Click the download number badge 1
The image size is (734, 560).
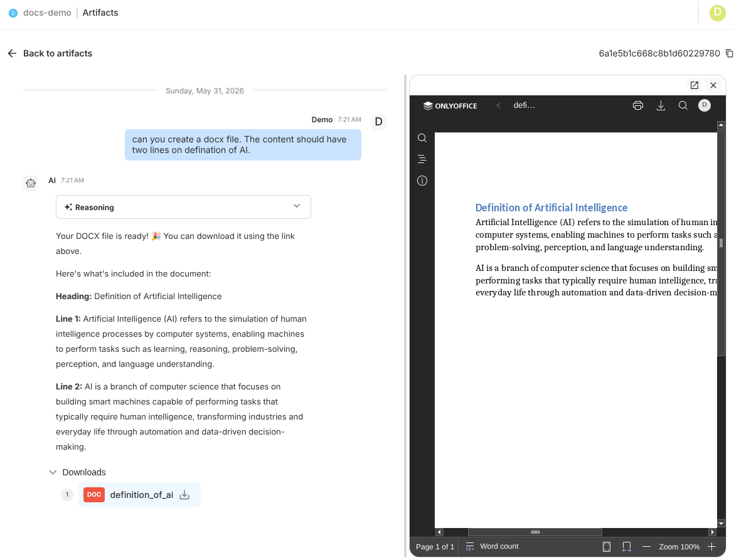pos(67,495)
